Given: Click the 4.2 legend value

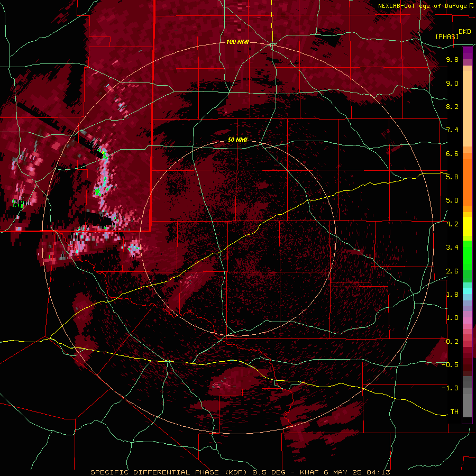Looking at the screenshot, I should pos(452,224).
